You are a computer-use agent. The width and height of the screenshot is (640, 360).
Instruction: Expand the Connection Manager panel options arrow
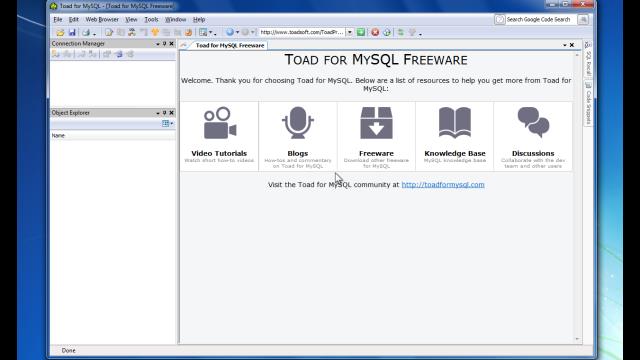(x=158, y=44)
